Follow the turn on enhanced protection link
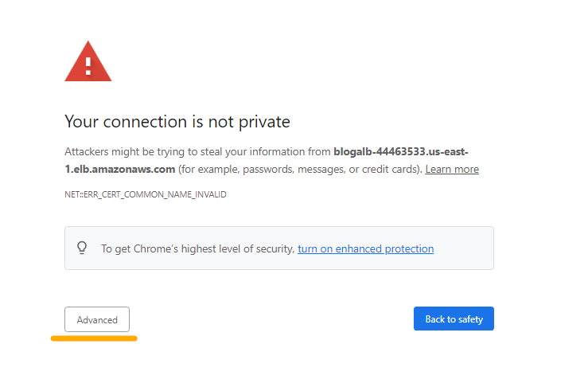 pyautogui.click(x=365, y=248)
